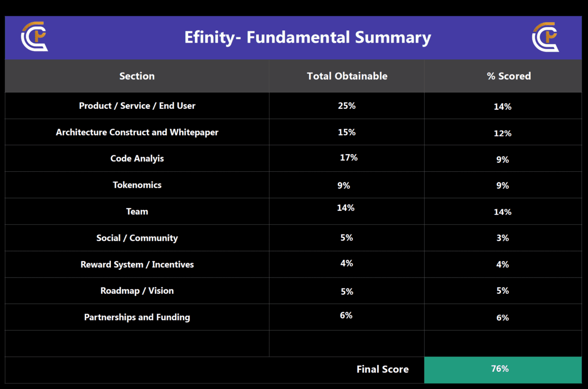This screenshot has height=389, width=588.
Task: Click the "Architecture Construct and Whitepaper" label
Action: [137, 132]
